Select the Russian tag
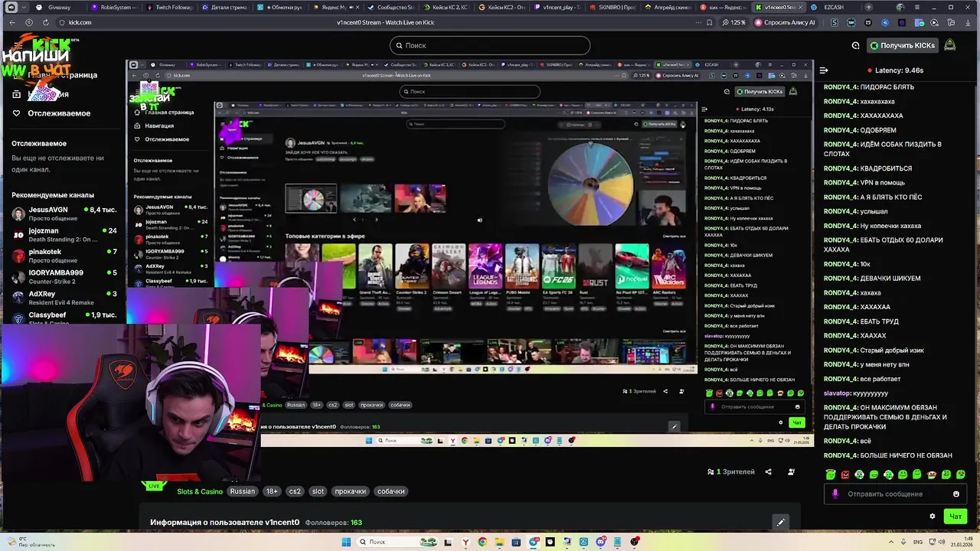 point(242,491)
